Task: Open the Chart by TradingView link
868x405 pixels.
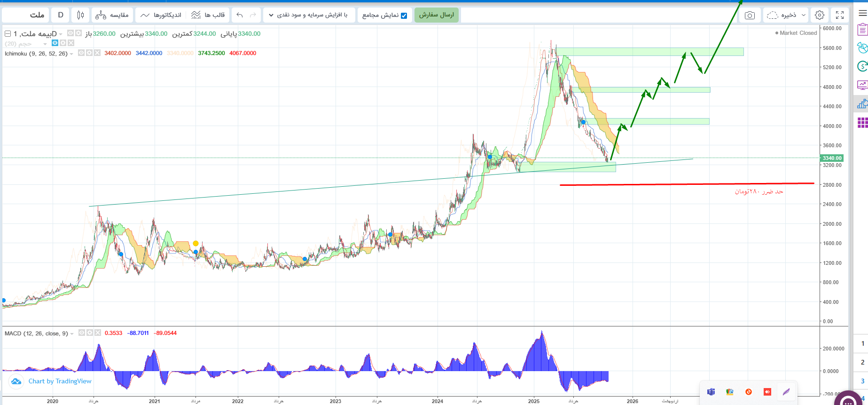Action: [x=60, y=381]
